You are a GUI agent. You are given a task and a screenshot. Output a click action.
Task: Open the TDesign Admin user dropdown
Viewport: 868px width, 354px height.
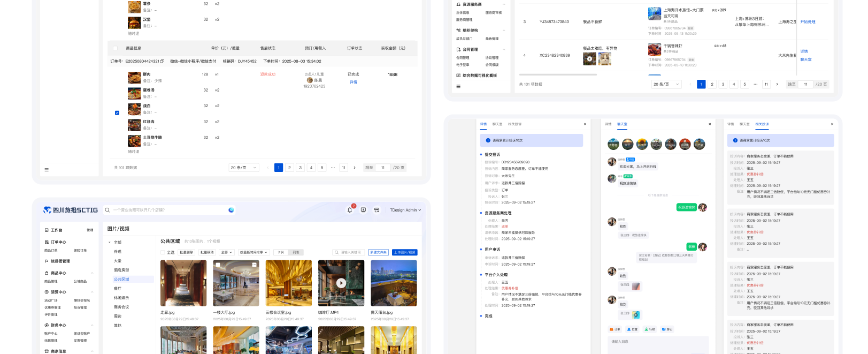click(405, 210)
